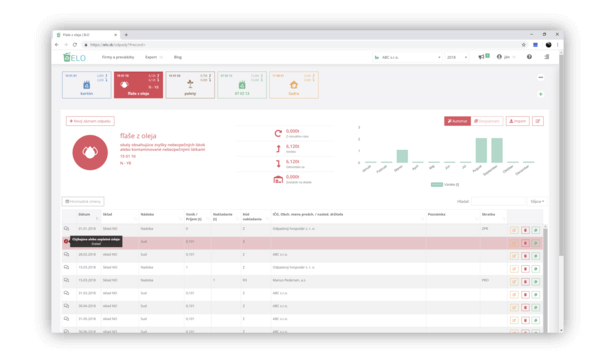Open the Stĺpce columns dropdown
Screen dimensions: 615x363
tap(537, 201)
